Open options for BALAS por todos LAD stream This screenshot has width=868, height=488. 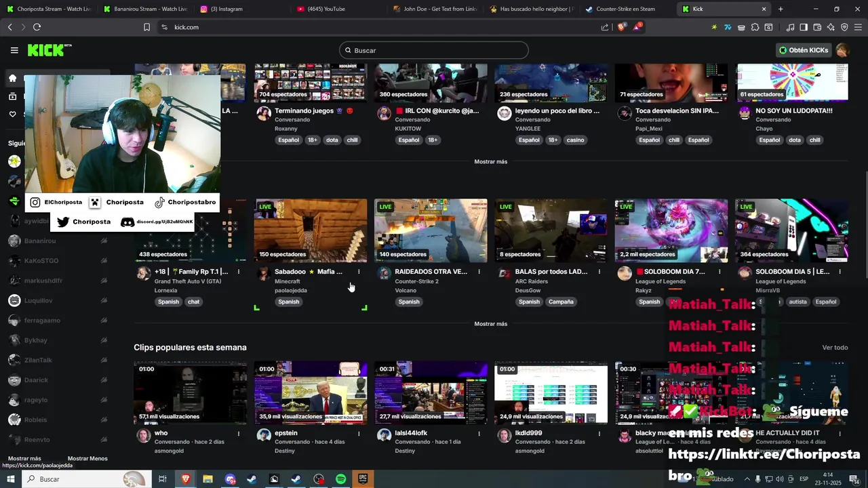tap(599, 272)
